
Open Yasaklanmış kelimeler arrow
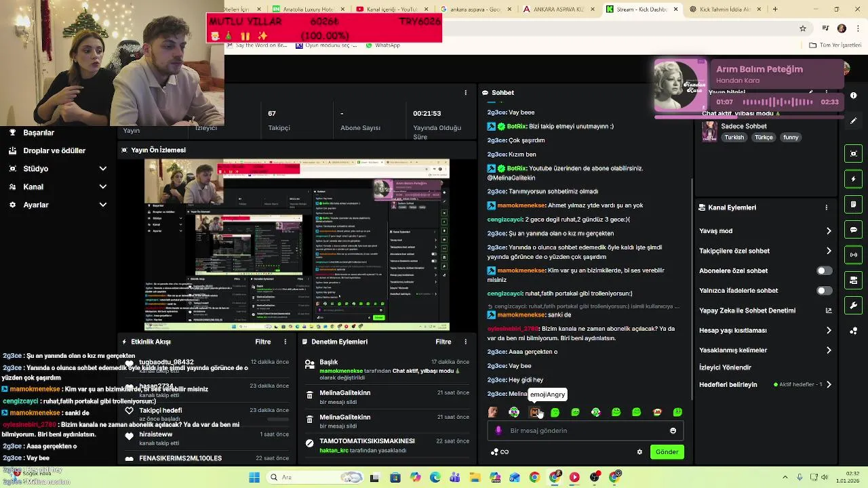pos(829,350)
